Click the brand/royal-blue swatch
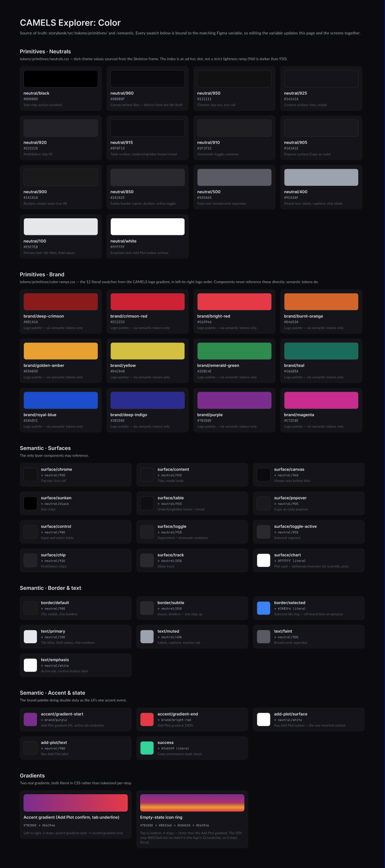Screen dimensions: 385x868 pyautogui.click(x=61, y=400)
